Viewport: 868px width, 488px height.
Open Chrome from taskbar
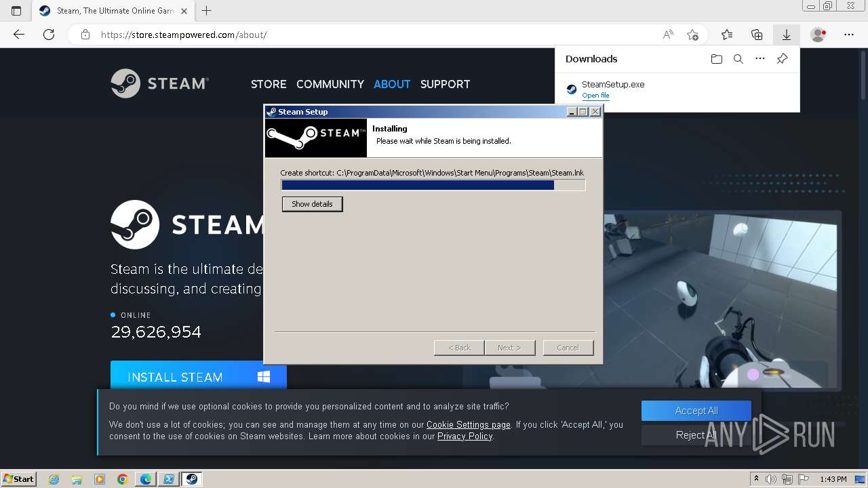pyautogui.click(x=123, y=479)
